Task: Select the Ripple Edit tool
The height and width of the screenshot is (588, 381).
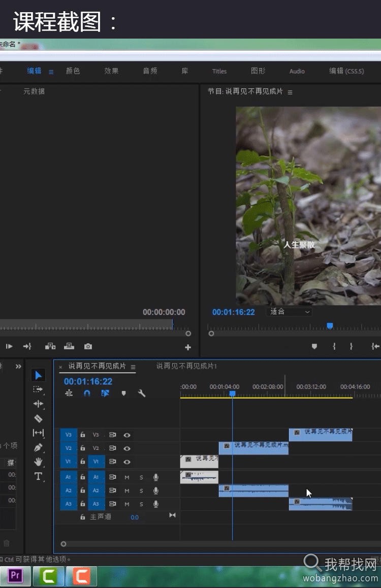Action: pyautogui.click(x=38, y=404)
